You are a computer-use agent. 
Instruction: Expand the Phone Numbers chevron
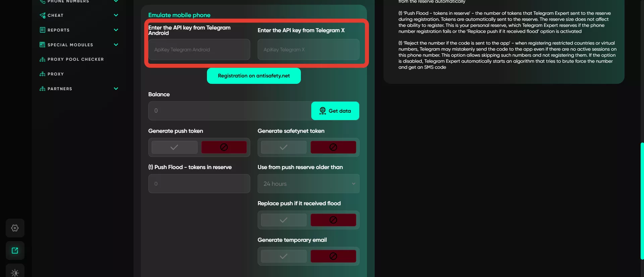pyautogui.click(x=116, y=1)
